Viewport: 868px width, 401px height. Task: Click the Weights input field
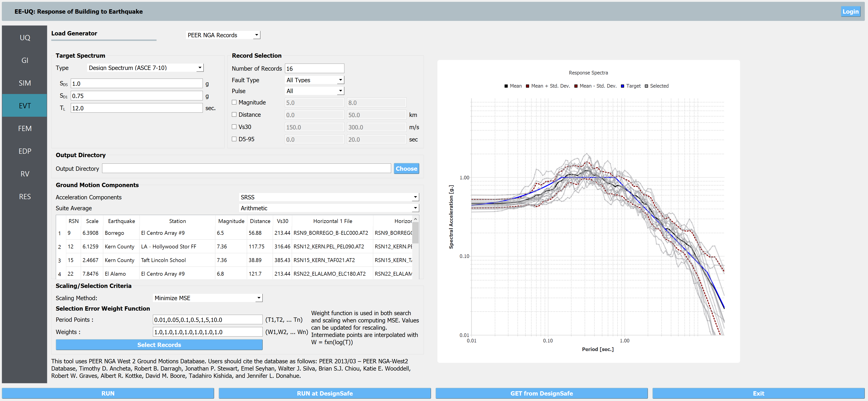coord(208,332)
